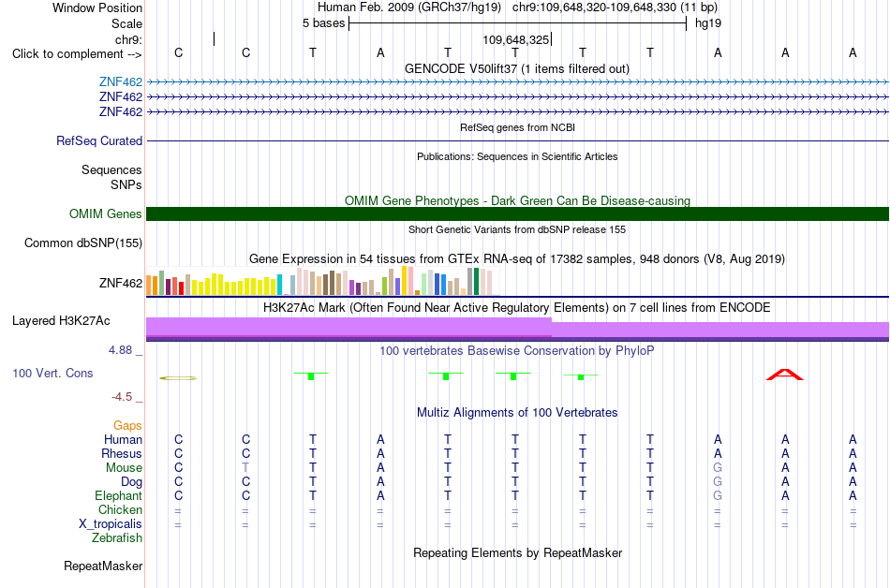Open the RefSeq Curated track label
This screenshot has height=588, width=890.
tap(98, 140)
